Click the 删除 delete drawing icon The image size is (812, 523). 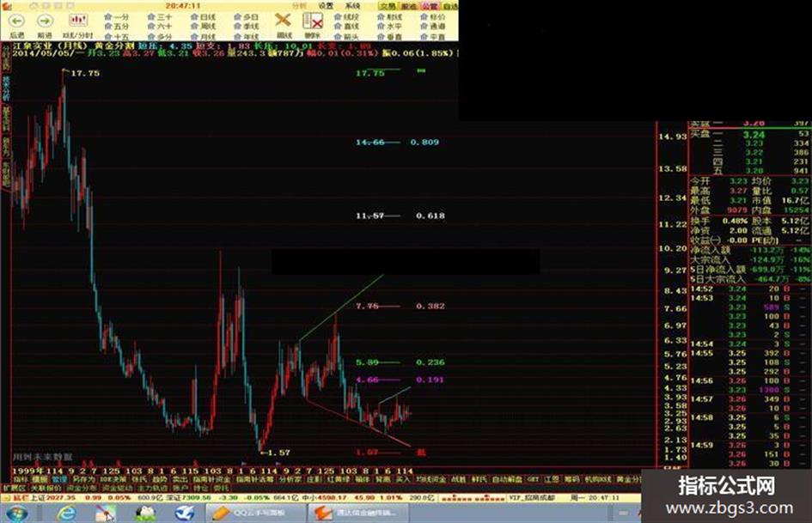[313, 21]
